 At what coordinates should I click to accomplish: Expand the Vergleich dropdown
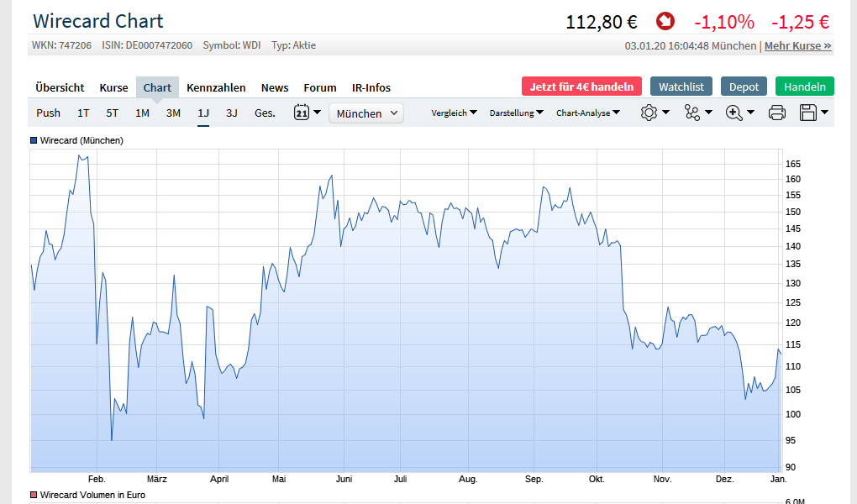click(x=454, y=113)
